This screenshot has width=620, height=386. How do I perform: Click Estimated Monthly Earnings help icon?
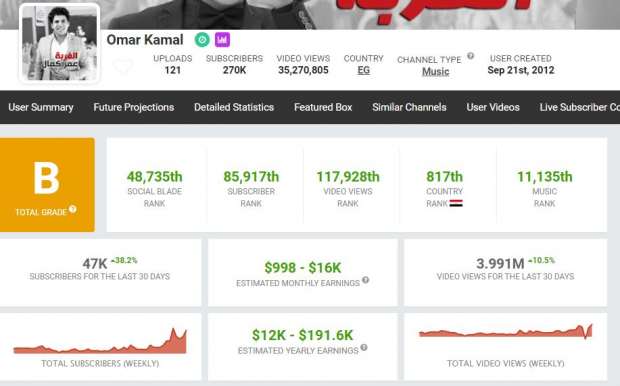366,280
